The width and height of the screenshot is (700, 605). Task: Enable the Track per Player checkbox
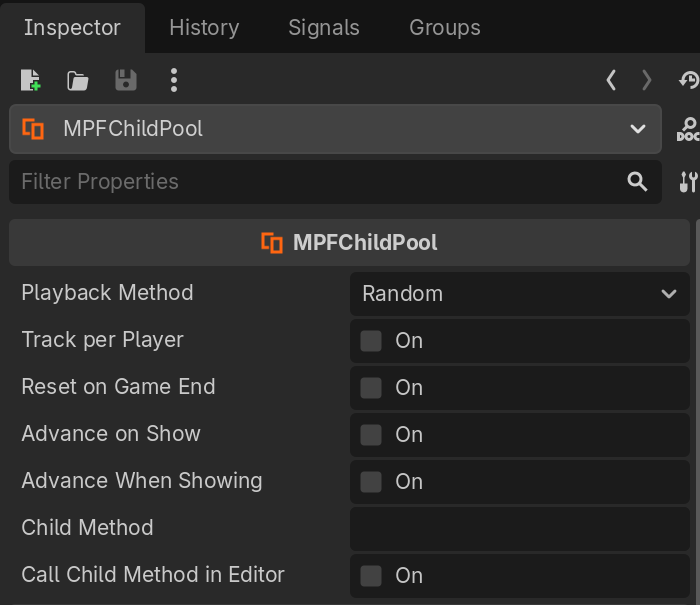(x=371, y=341)
